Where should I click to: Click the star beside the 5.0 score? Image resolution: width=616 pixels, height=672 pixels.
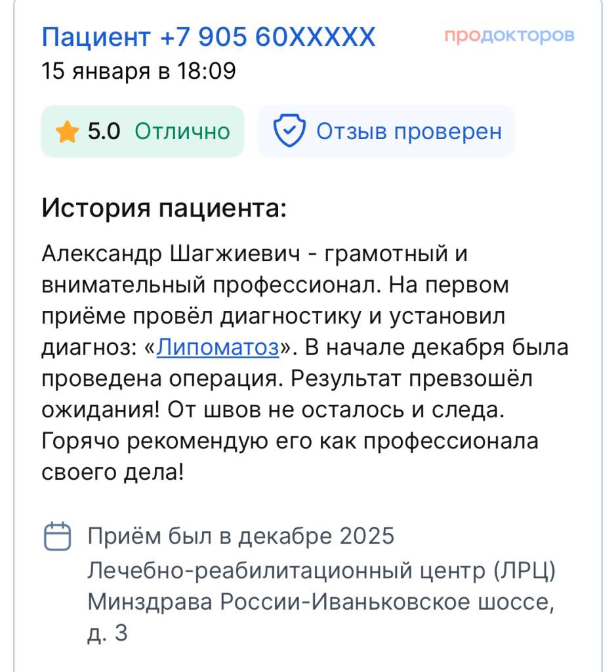click(66, 131)
